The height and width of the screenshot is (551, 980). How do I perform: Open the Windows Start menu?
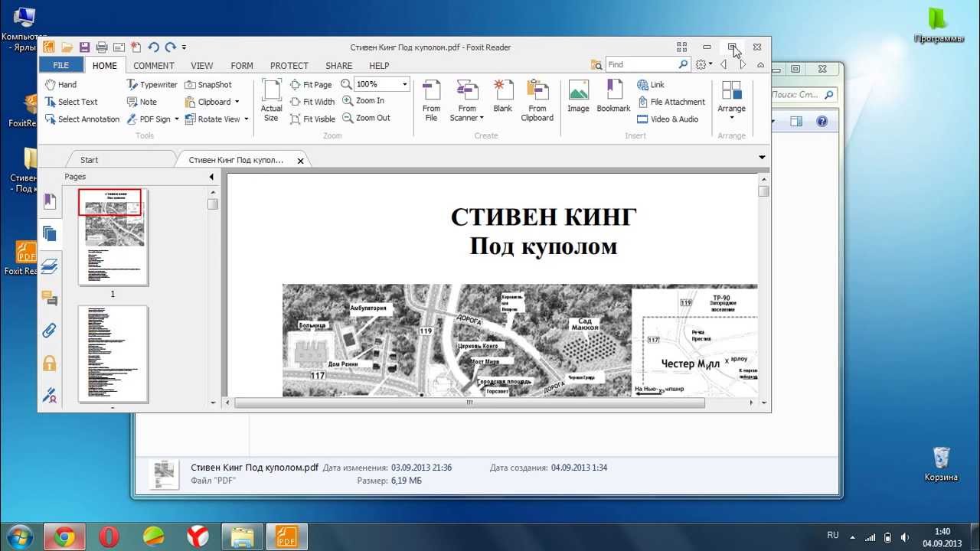click(x=19, y=536)
